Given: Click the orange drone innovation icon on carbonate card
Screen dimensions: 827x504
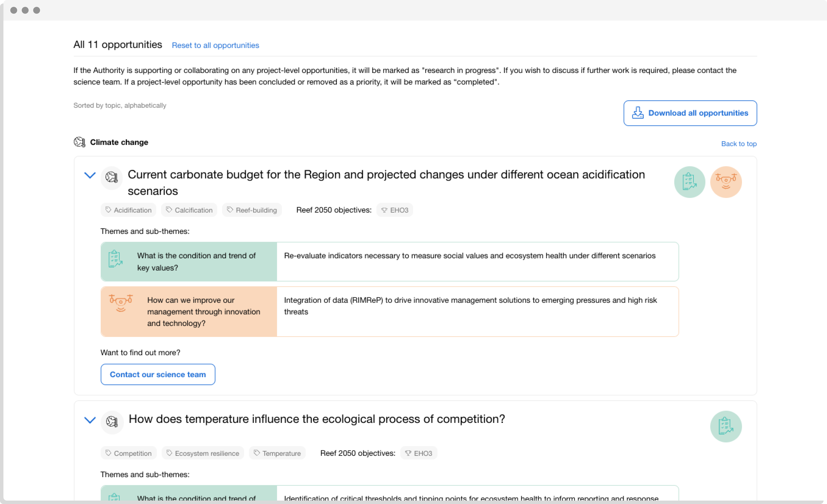Looking at the screenshot, I should click(726, 182).
